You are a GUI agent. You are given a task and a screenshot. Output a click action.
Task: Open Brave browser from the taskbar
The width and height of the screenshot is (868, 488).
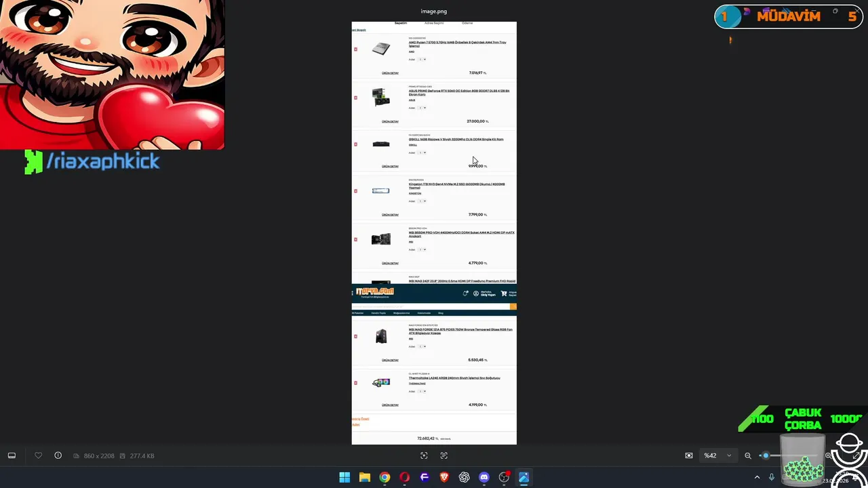444,477
